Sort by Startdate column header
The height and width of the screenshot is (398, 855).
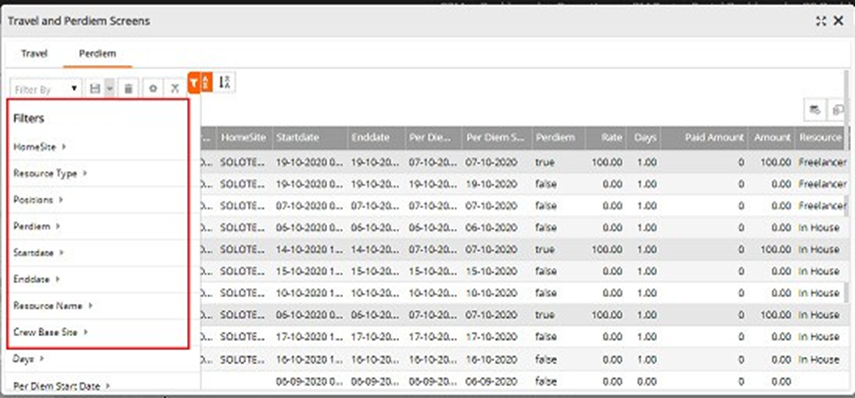[x=309, y=138]
